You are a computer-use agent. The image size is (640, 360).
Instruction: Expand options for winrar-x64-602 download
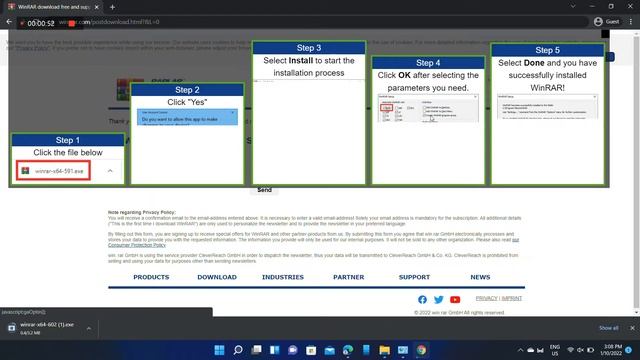(89, 328)
